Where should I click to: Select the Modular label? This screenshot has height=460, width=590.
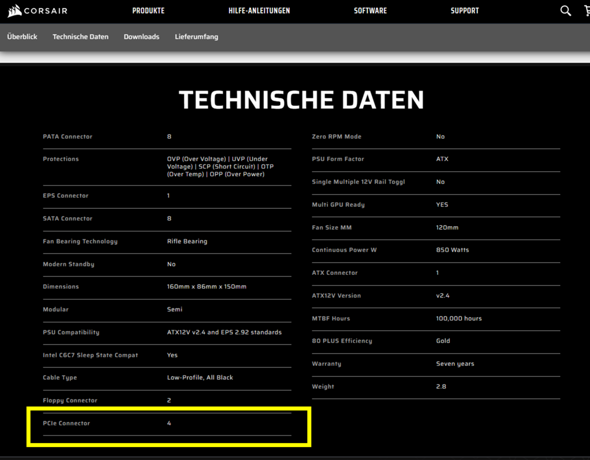tap(56, 310)
